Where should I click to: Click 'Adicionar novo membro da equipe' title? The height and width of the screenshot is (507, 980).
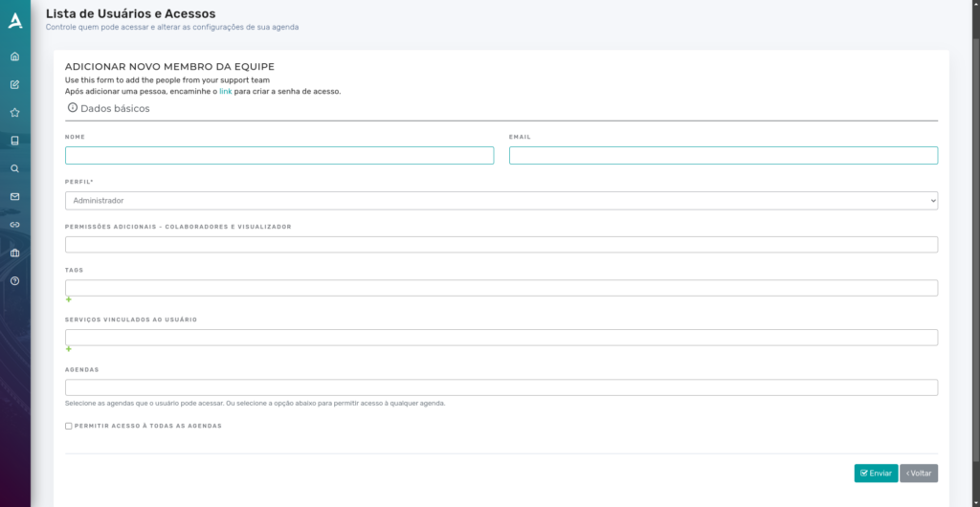coord(170,67)
